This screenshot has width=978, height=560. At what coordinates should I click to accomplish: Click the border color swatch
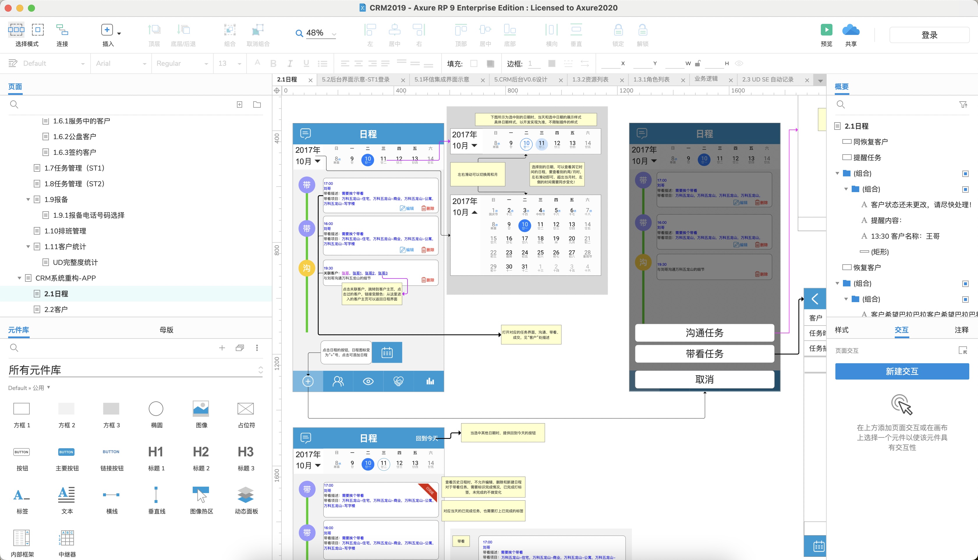552,63
